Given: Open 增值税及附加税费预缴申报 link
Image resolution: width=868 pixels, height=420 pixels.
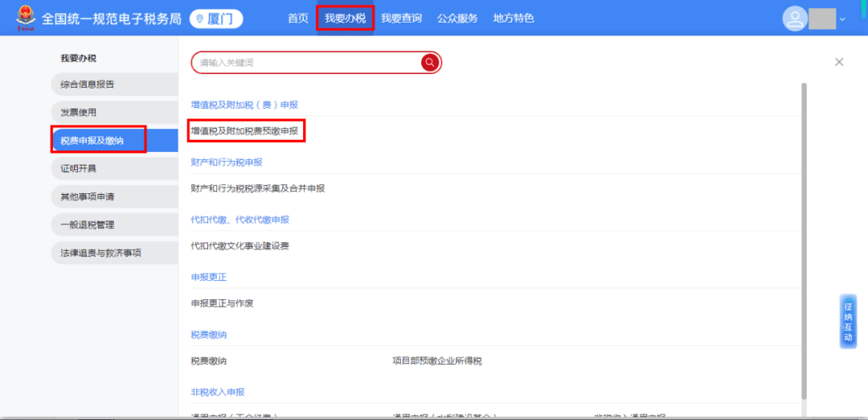Looking at the screenshot, I should coord(244,130).
